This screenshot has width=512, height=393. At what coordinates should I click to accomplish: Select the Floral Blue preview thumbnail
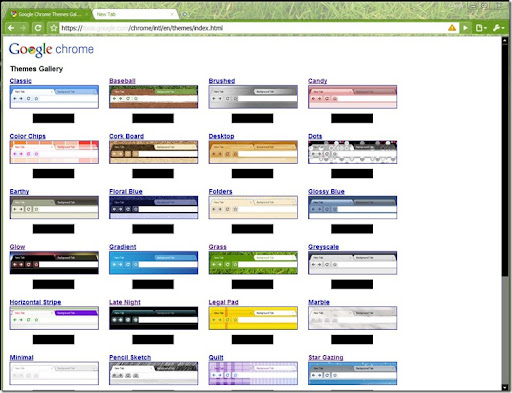tap(154, 207)
